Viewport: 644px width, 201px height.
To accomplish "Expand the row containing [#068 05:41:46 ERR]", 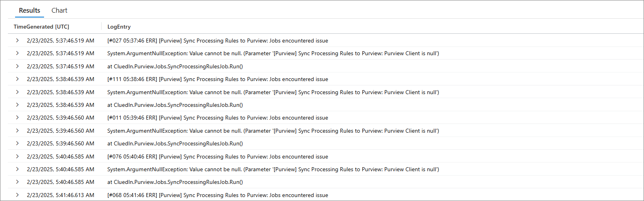I will tap(17, 195).
